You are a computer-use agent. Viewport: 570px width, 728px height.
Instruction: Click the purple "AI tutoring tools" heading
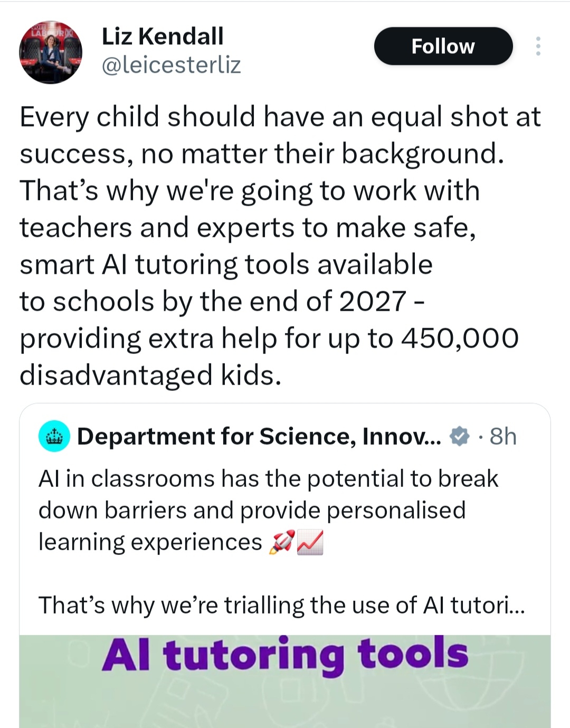285,655
